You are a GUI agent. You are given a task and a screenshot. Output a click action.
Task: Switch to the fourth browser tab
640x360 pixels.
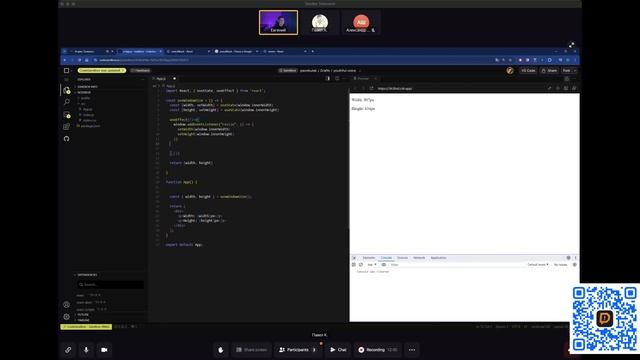tap(236, 51)
